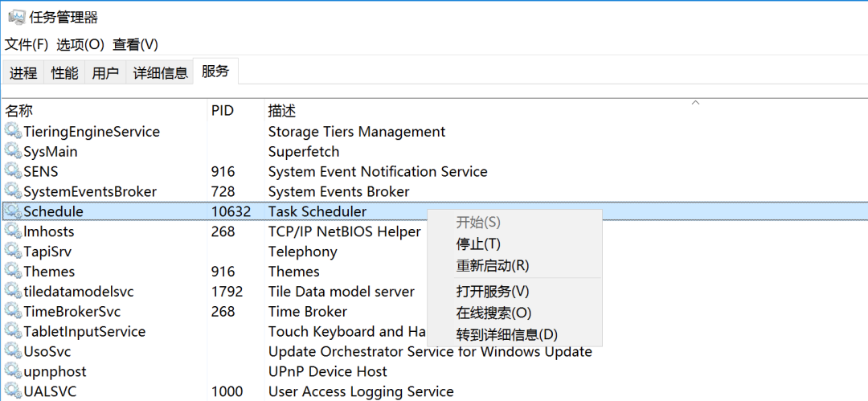868x401 pixels.
Task: Select the SENS service gear icon
Action: pos(13,171)
